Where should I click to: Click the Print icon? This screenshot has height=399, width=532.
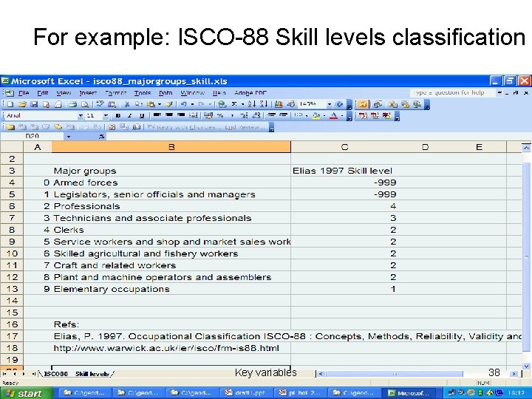coord(73,104)
